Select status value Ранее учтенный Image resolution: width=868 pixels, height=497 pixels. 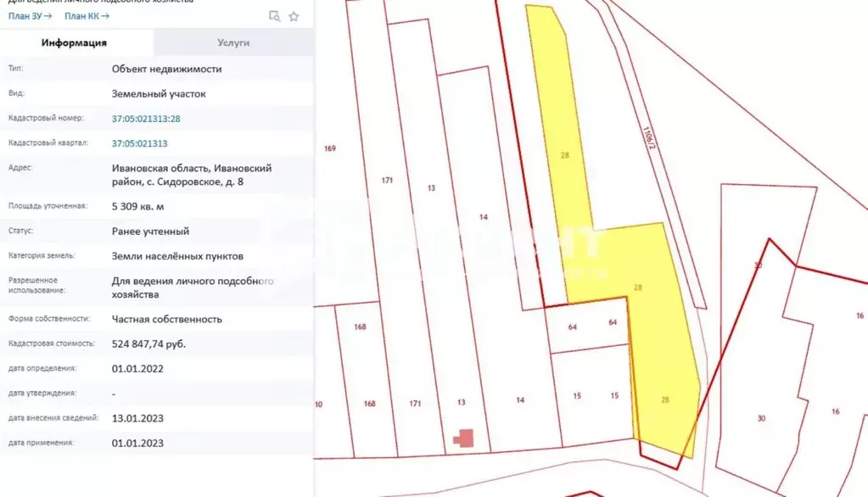click(150, 232)
